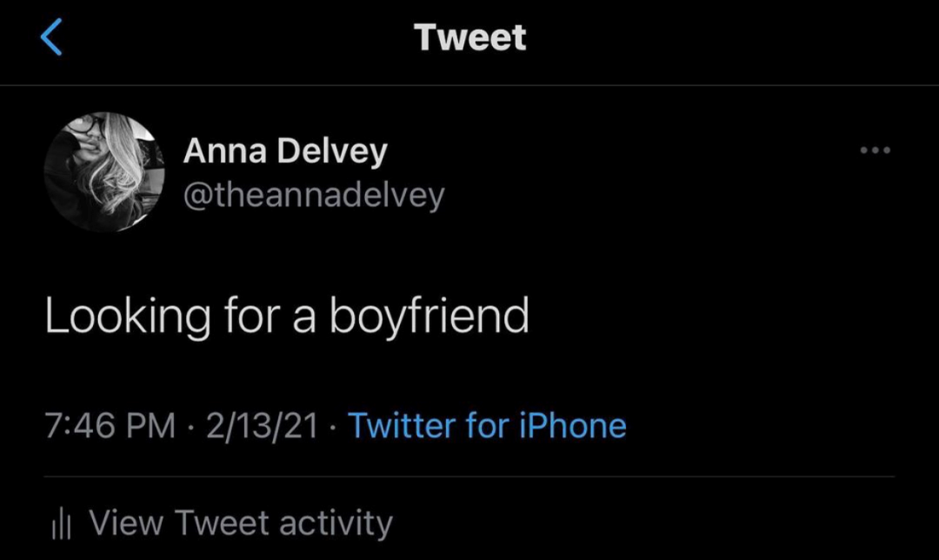This screenshot has width=939, height=560.
Task: Click the word View in the activity row
Action: (127, 523)
